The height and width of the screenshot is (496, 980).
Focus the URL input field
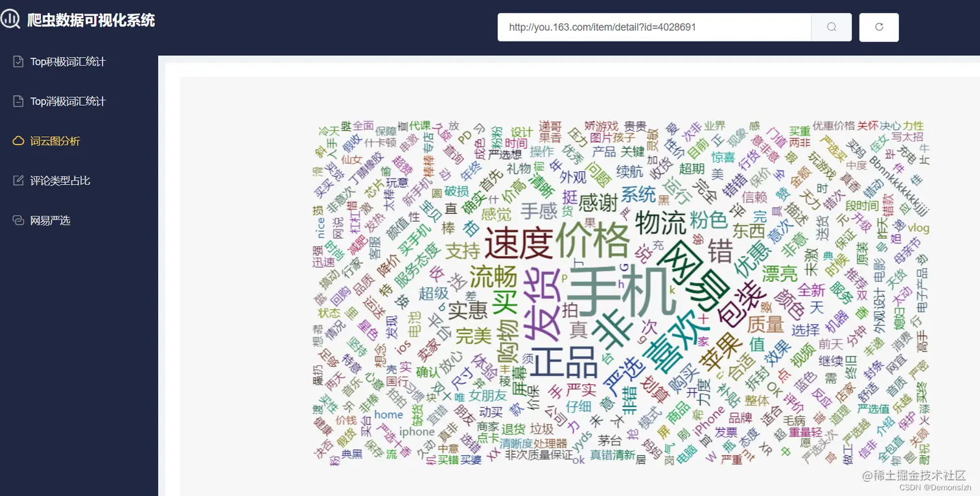(x=655, y=27)
